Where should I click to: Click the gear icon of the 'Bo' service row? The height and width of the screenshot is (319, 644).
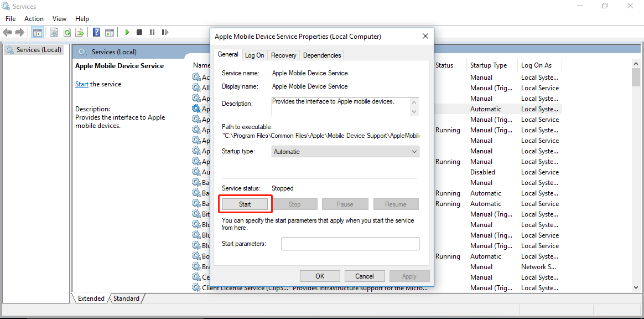pyautogui.click(x=196, y=256)
